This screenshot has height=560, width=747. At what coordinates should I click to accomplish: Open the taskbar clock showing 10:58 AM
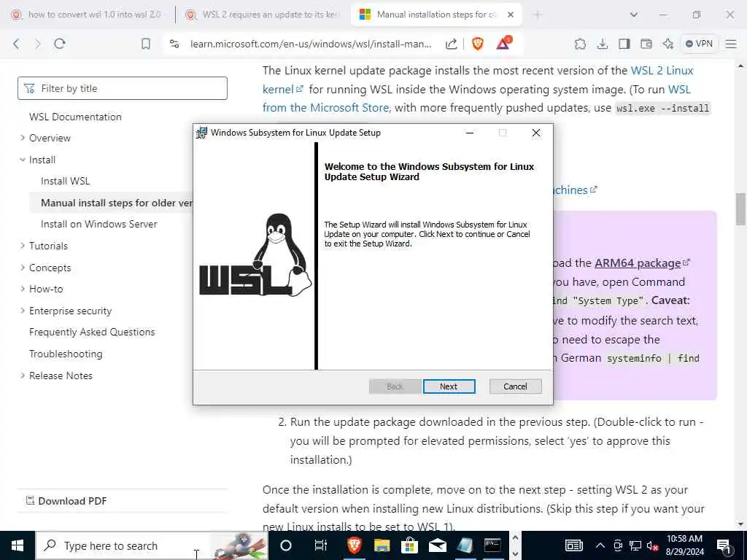684,545
